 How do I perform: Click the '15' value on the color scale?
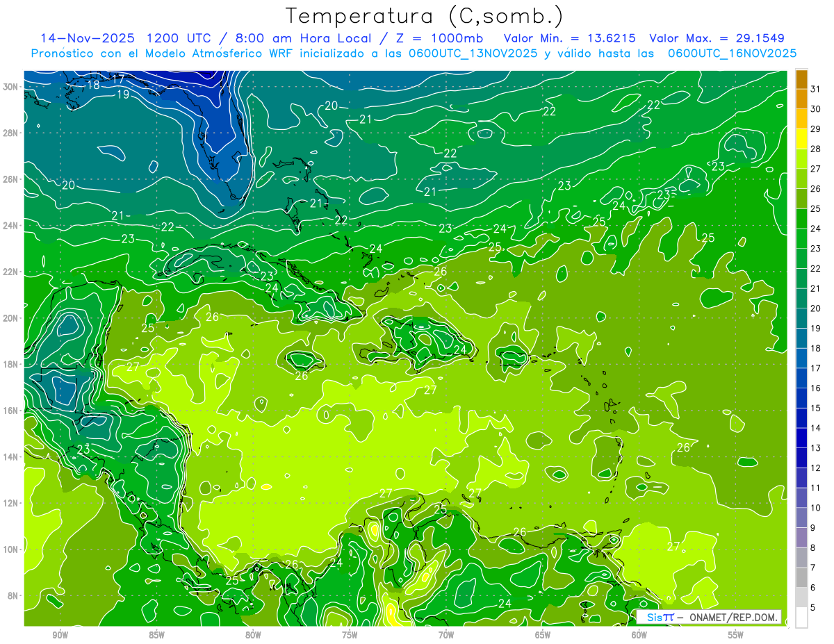pyautogui.click(x=816, y=408)
